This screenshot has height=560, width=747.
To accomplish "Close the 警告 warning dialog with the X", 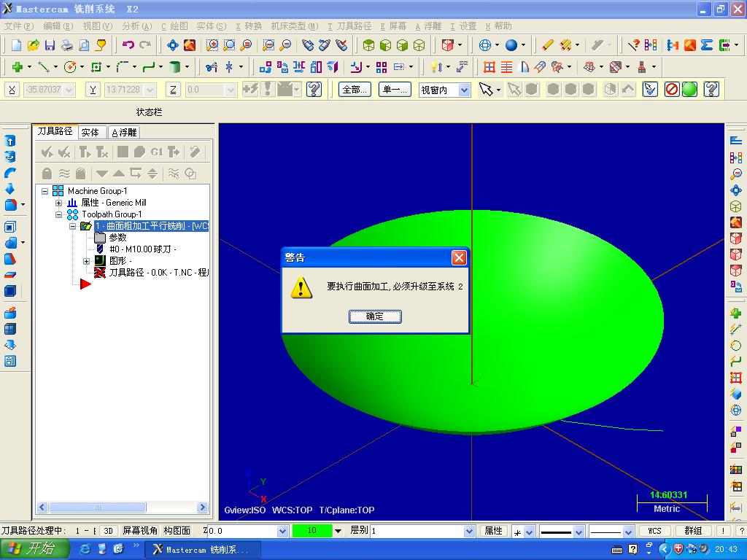I will (x=459, y=257).
